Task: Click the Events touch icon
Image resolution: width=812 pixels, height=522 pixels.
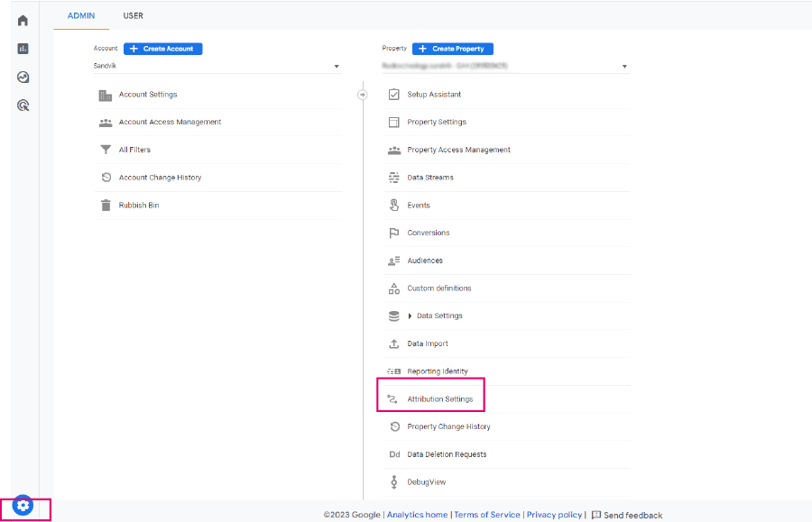Action: point(394,205)
